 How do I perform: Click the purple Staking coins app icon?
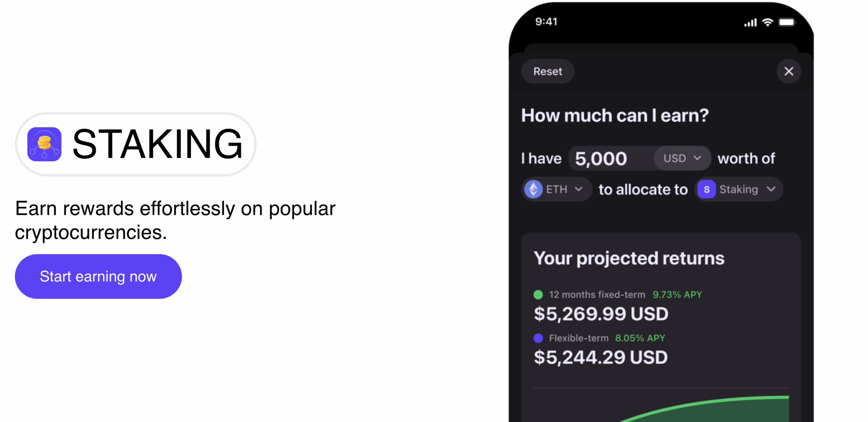[44, 144]
